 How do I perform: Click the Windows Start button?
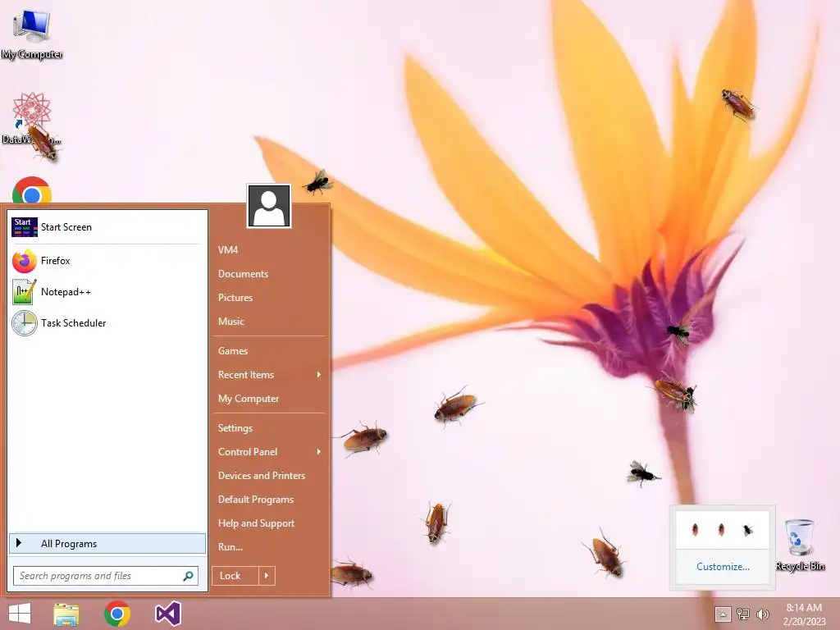pyautogui.click(x=20, y=614)
